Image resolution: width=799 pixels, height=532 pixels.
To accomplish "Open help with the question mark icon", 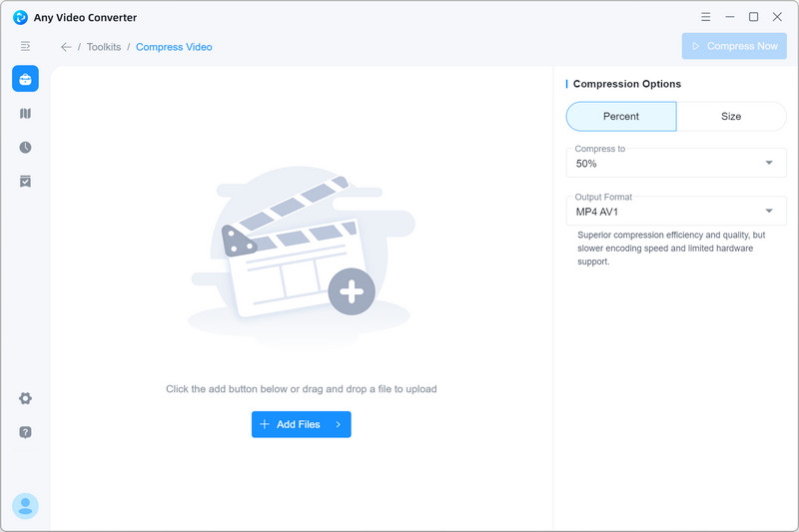I will pos(26,432).
